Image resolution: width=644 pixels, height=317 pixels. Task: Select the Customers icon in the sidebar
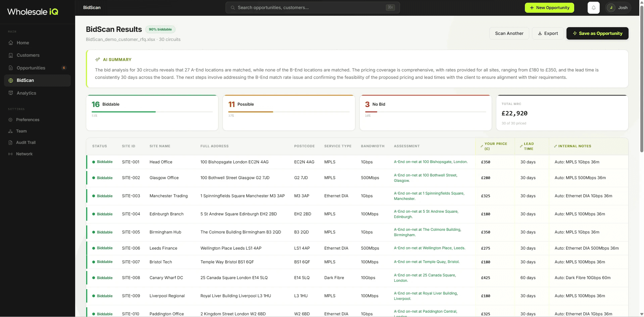(11, 55)
